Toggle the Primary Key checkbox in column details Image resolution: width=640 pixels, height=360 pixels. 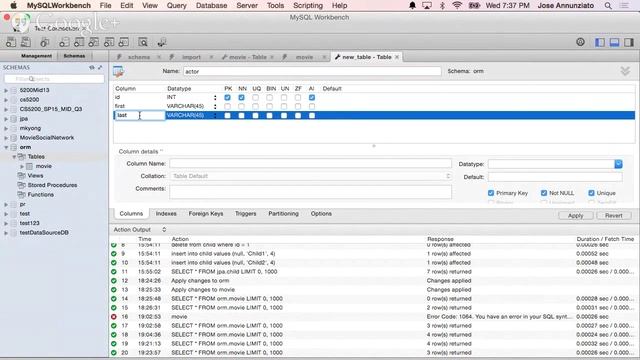(491, 193)
